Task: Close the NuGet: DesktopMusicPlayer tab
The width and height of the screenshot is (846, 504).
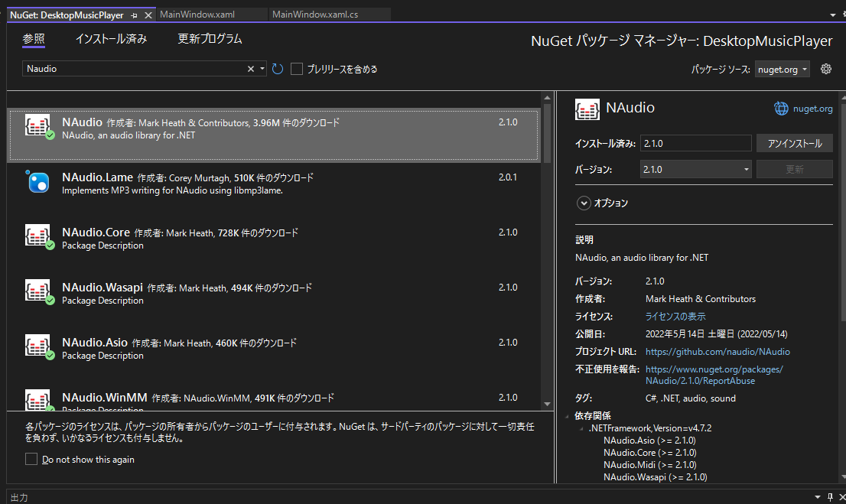Action: pos(148,15)
